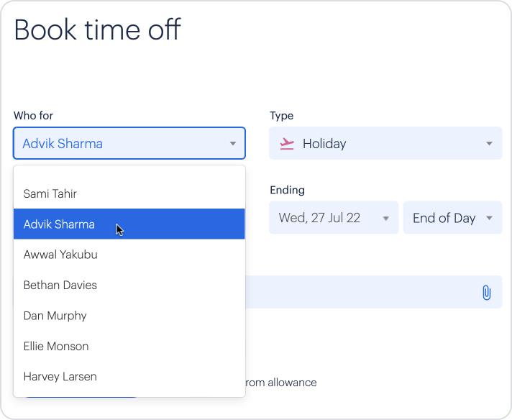The width and height of the screenshot is (512, 420).
Task: Select Harvey Larsen from the list
Action: 129,376
